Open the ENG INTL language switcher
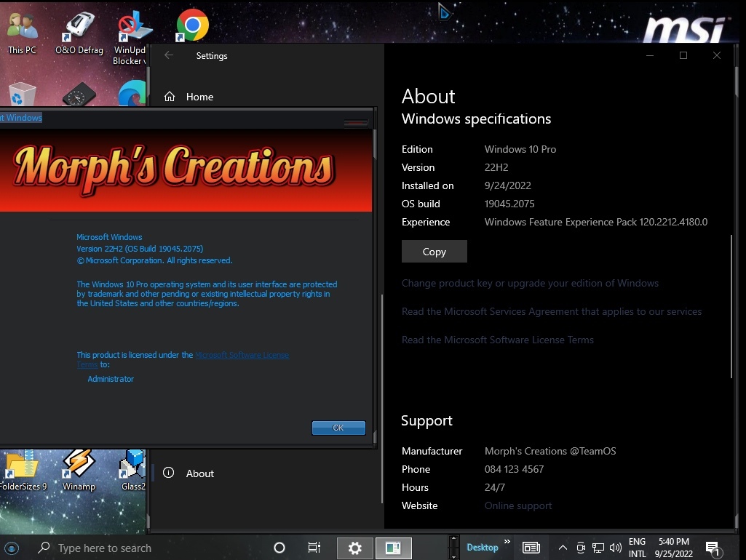This screenshot has width=746, height=560. pos(637,548)
